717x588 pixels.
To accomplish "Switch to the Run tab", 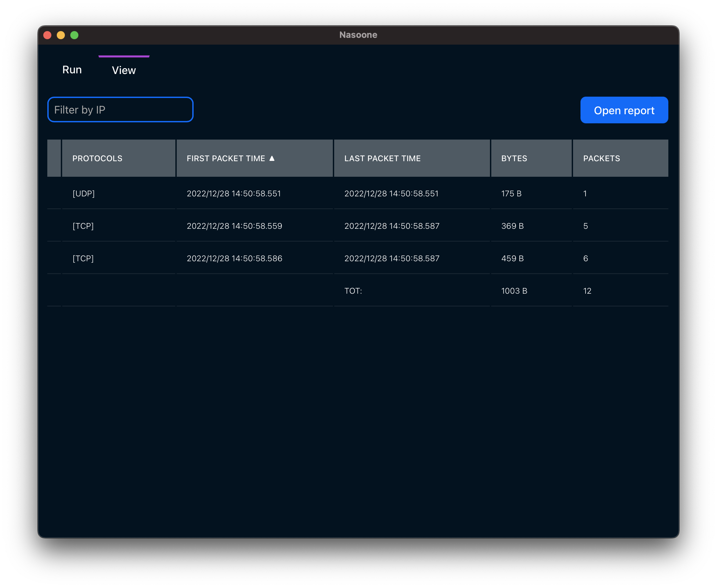I will (x=72, y=70).
